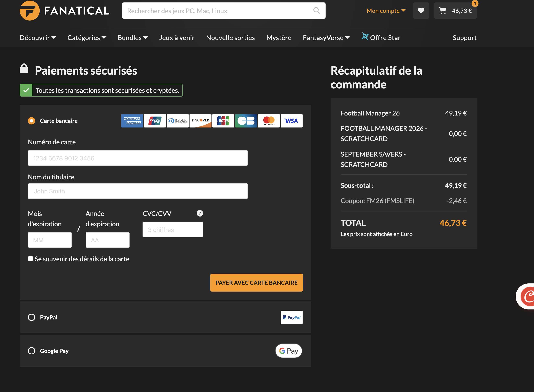Click the Numéro de carte field
534x392 pixels.
(x=138, y=158)
